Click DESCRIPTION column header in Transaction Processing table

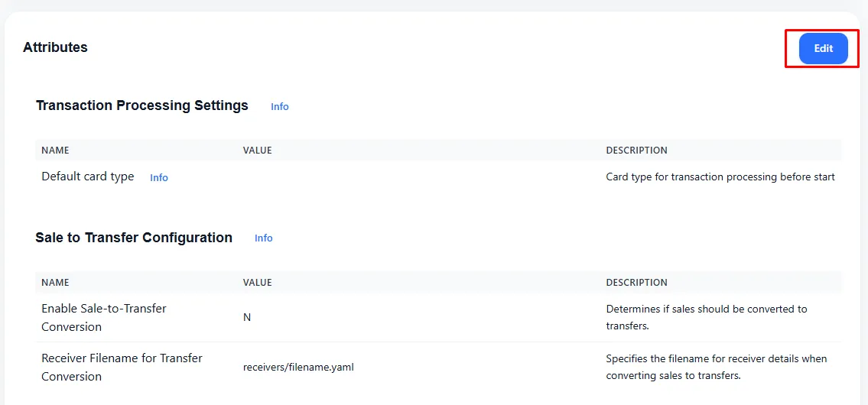[x=636, y=151]
